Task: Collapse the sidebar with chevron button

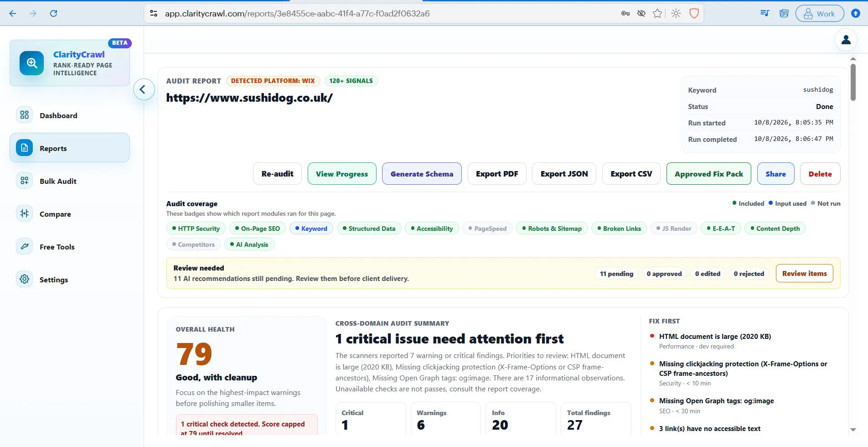Action: 144,89
